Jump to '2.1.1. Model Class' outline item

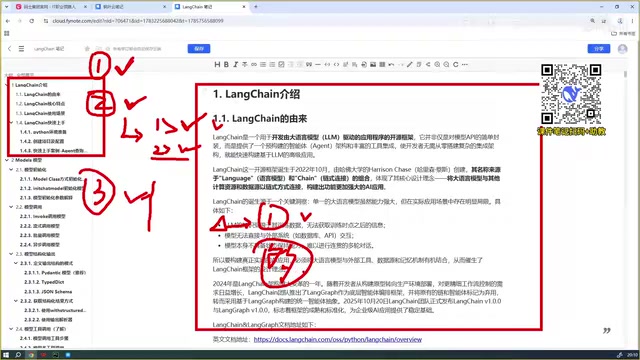point(51,179)
